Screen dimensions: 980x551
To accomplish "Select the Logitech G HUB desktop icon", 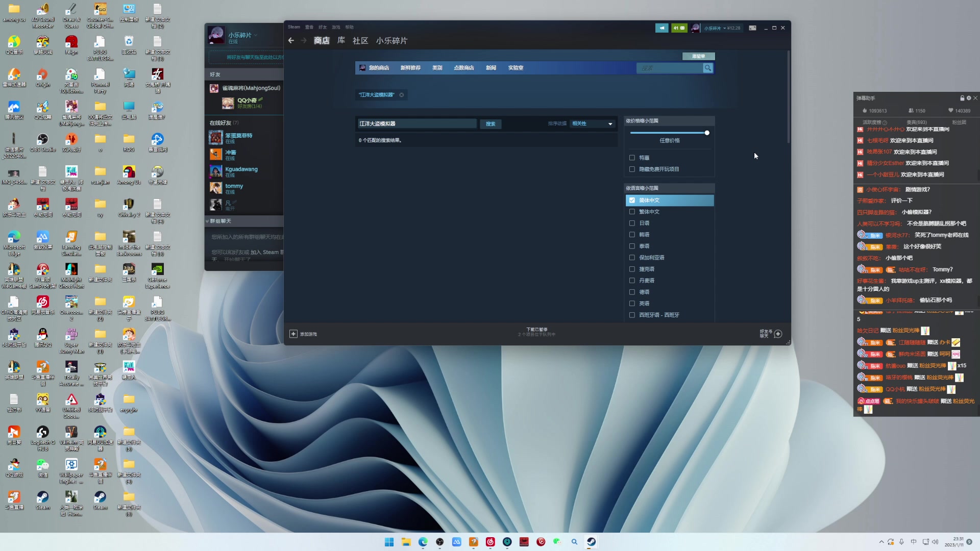I will point(43,438).
